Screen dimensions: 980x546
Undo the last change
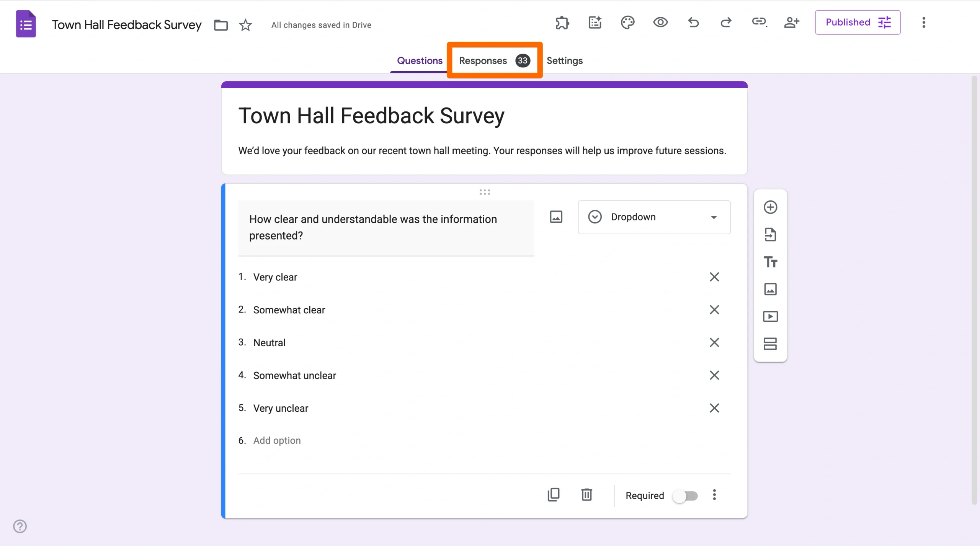693,23
